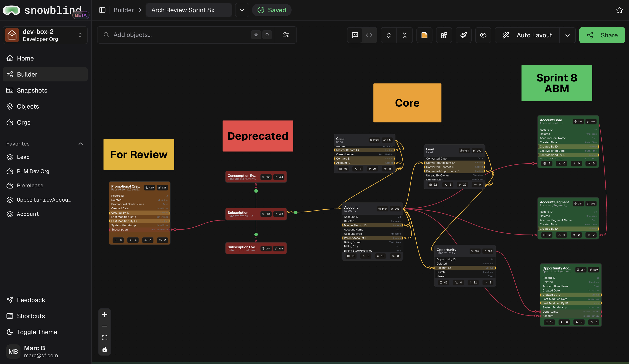Open Objects in sidebar
The height and width of the screenshot is (364, 629).
click(45, 106)
